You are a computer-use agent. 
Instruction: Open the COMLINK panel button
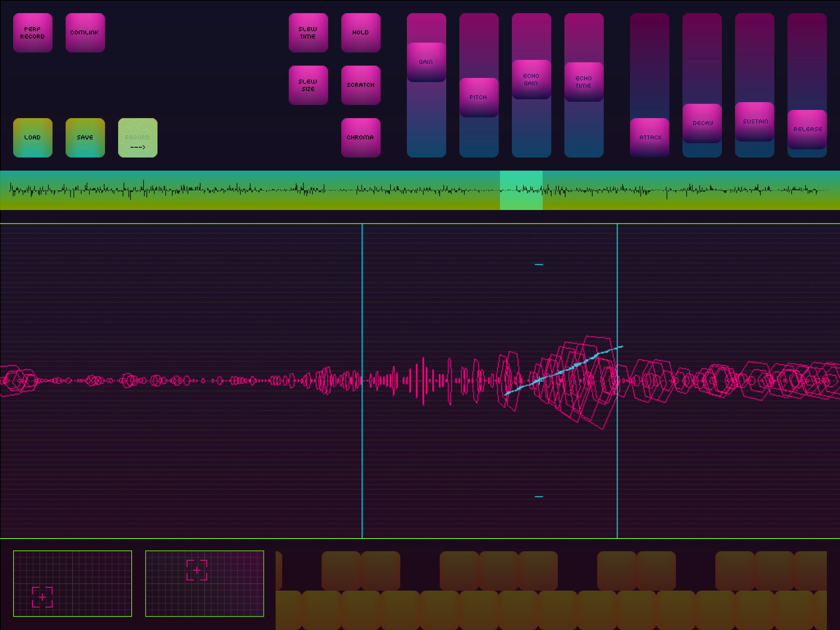[85, 33]
